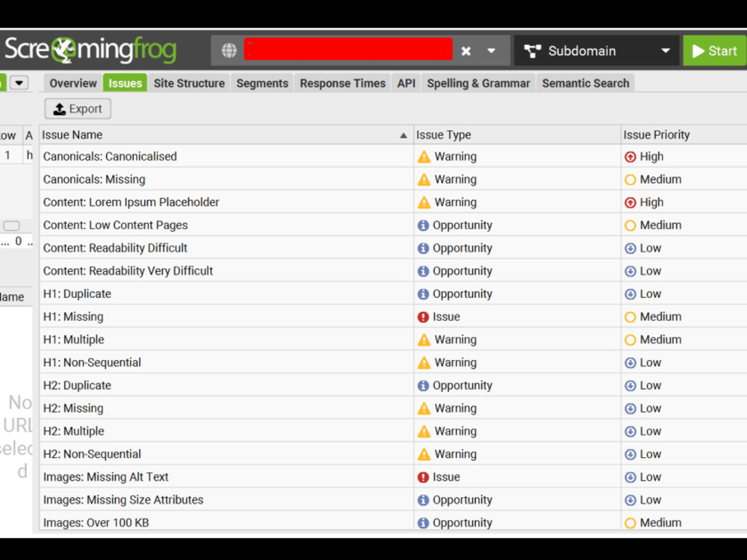
Task: Open the Spelling & Grammar tab
Action: pyautogui.click(x=478, y=84)
